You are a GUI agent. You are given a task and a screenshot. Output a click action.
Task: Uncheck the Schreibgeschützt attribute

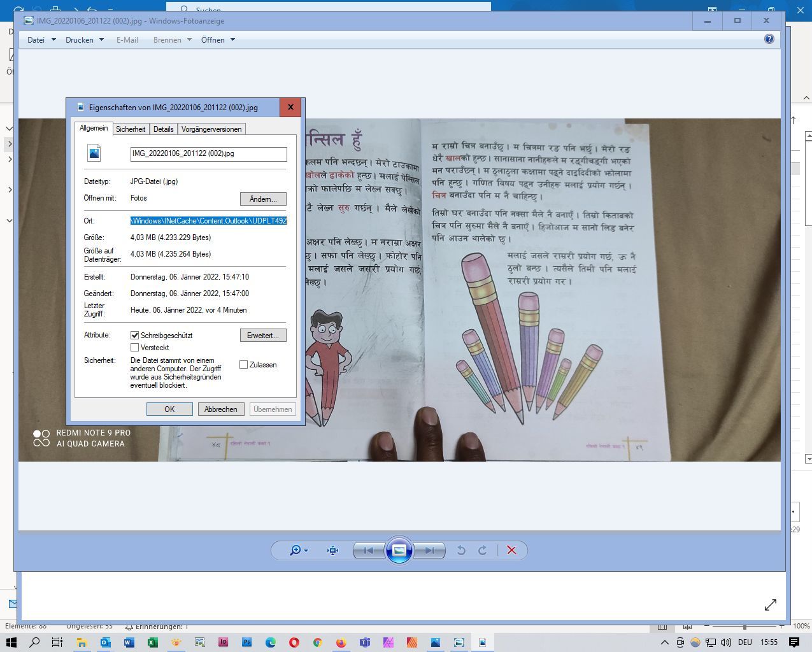click(x=135, y=336)
